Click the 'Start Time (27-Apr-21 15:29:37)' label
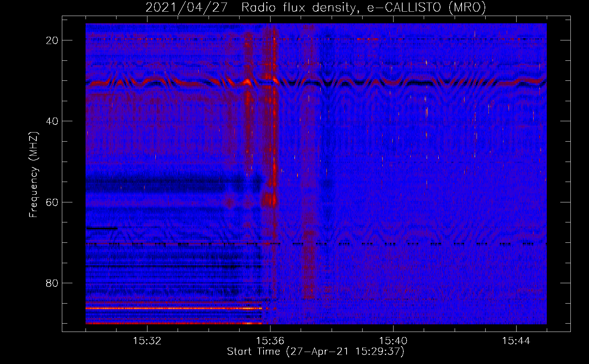The image size is (589, 364). tap(316, 352)
